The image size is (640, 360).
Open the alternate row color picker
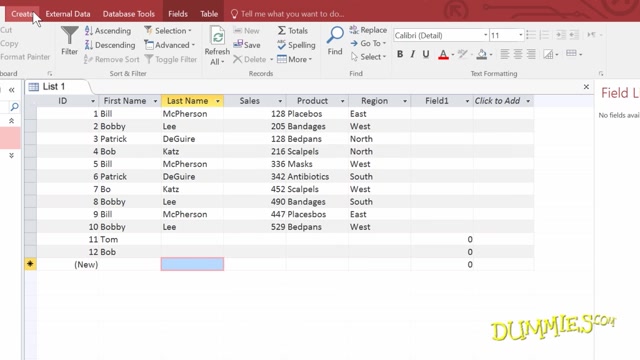(551, 54)
